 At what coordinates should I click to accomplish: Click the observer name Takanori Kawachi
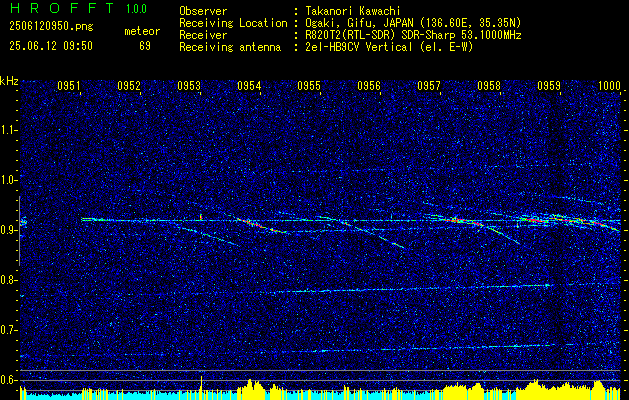point(353,11)
